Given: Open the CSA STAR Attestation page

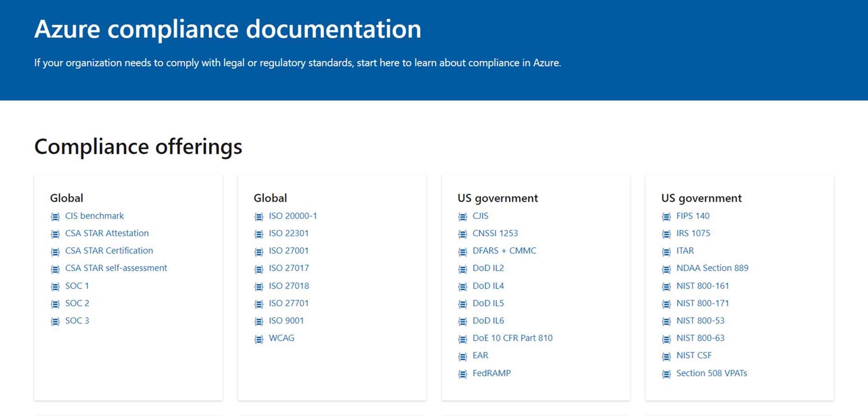Looking at the screenshot, I should (107, 233).
